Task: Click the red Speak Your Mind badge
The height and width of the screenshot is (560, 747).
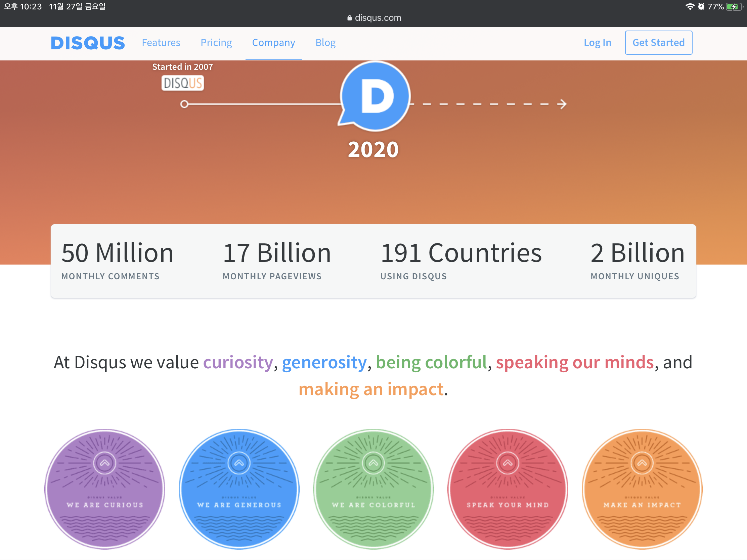Action: (x=508, y=488)
